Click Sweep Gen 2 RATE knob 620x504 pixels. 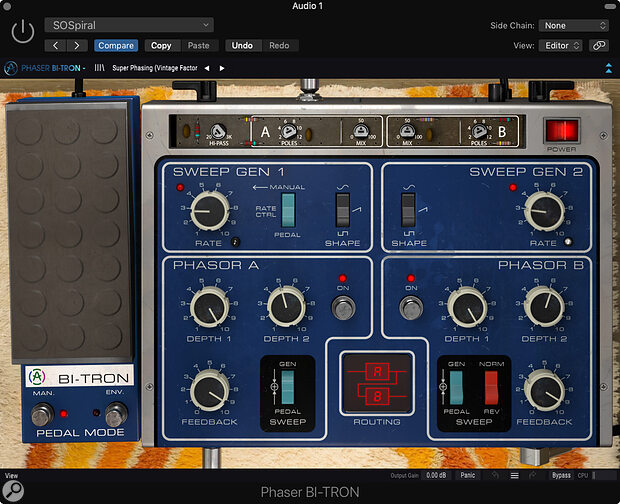point(544,211)
